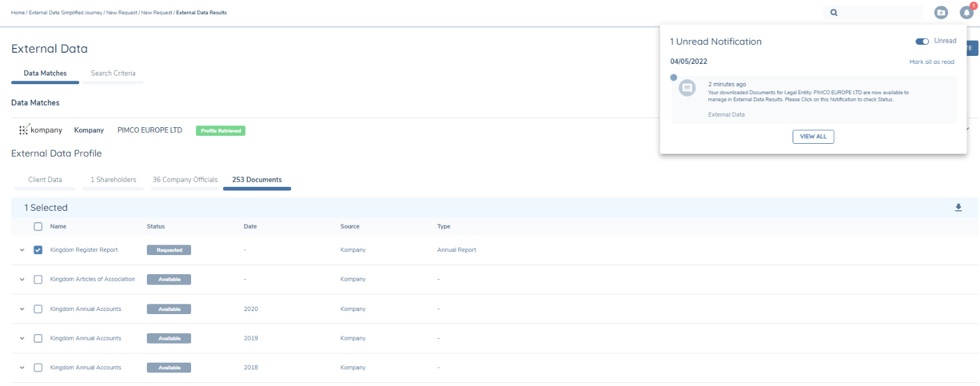Toggle the Unread notifications switch
This screenshot has width=980, height=386.
click(x=922, y=41)
